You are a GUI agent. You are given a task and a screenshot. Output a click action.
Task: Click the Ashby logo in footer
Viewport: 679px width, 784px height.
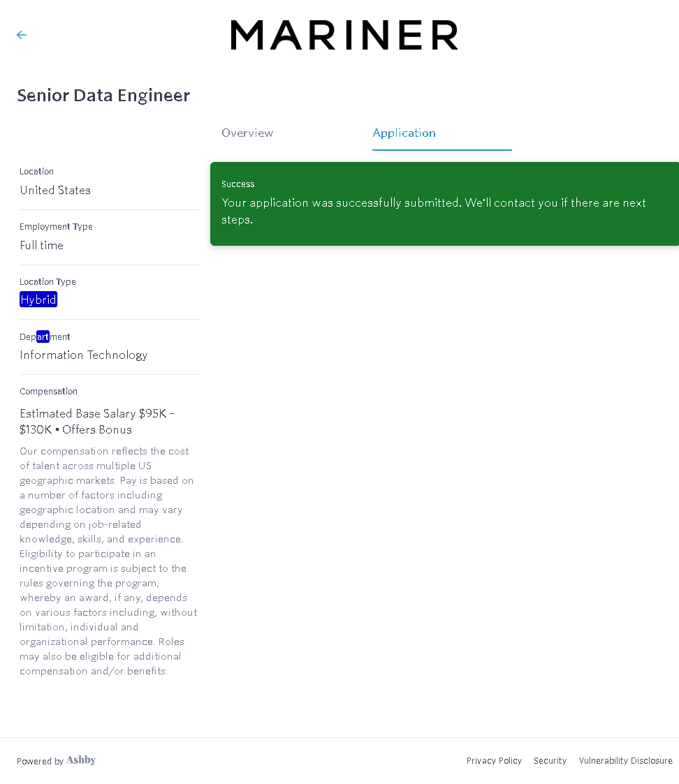click(x=81, y=760)
